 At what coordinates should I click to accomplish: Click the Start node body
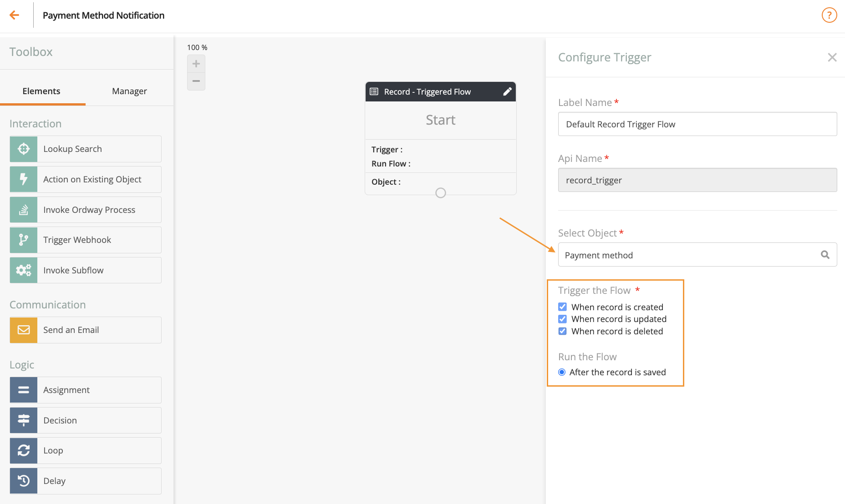[x=440, y=120]
